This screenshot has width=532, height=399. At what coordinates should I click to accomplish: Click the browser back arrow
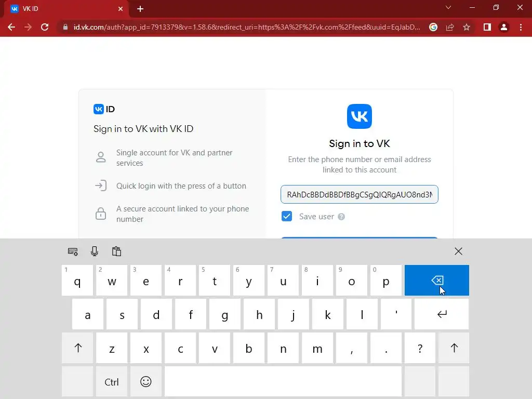pos(11,27)
